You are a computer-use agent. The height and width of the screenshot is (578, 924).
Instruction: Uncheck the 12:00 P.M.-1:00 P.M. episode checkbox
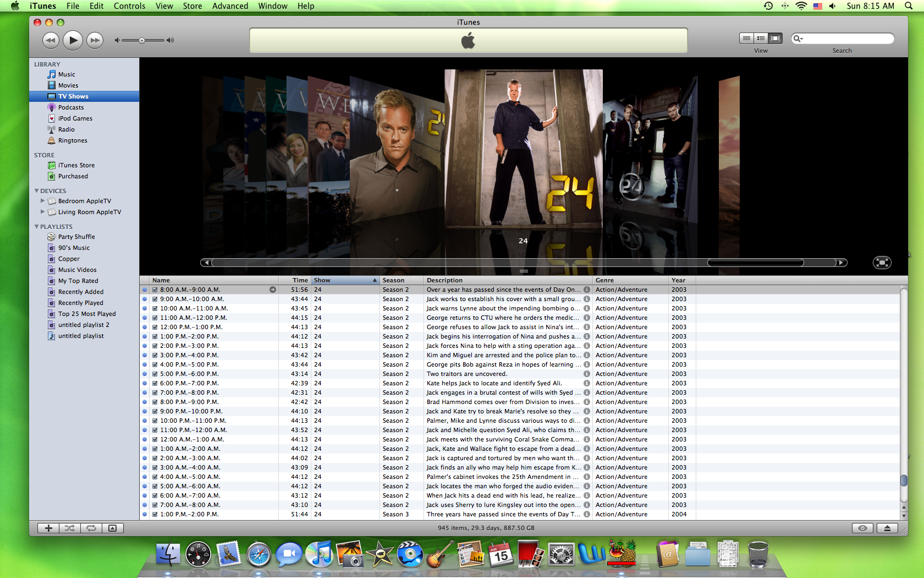coord(155,327)
